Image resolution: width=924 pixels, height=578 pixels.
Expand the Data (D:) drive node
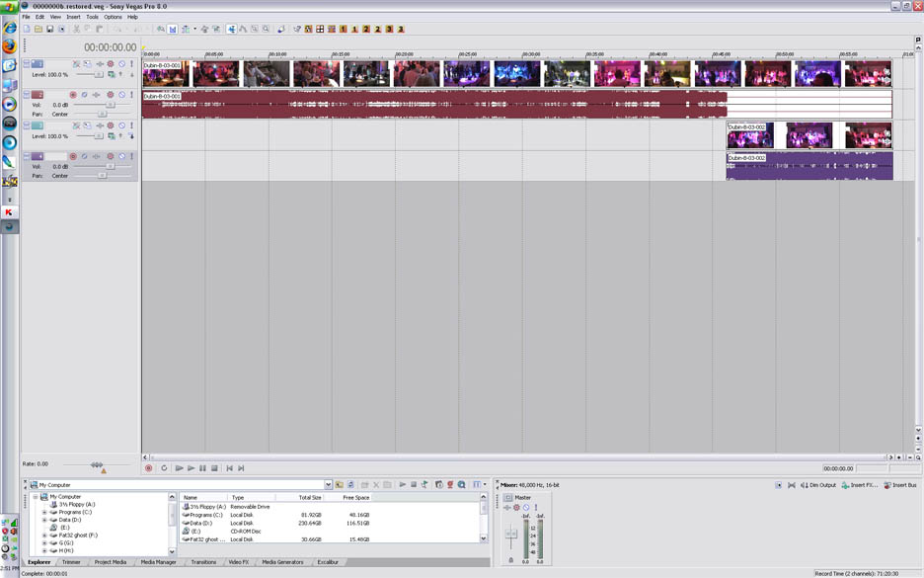click(44, 520)
